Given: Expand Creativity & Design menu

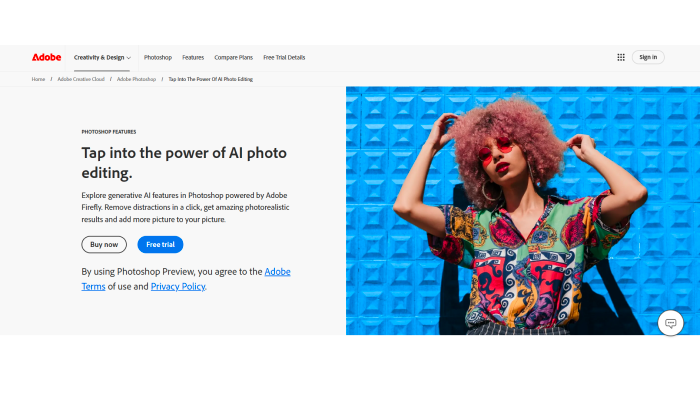Looking at the screenshot, I should tap(102, 57).
